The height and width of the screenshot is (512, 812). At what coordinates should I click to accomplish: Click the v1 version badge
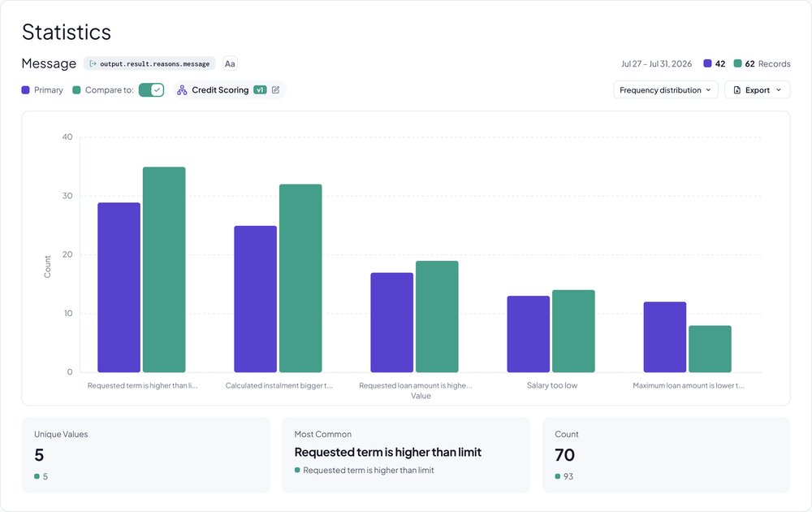pos(260,89)
